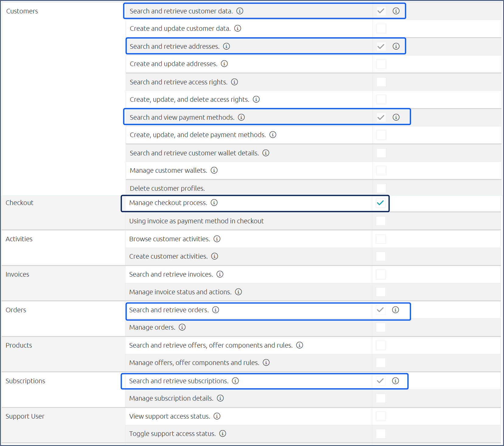Image resolution: width=504 pixels, height=446 pixels.
Task: Select the 'Customers' category label
Action: pyautogui.click(x=22, y=11)
